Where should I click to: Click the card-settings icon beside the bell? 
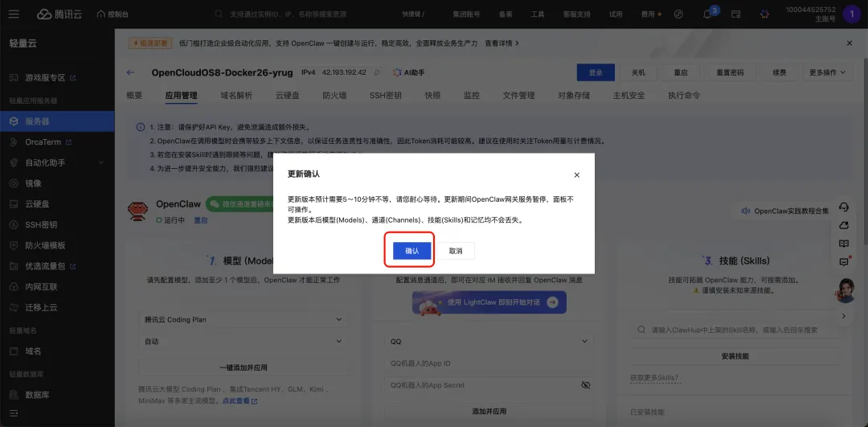[x=736, y=14]
